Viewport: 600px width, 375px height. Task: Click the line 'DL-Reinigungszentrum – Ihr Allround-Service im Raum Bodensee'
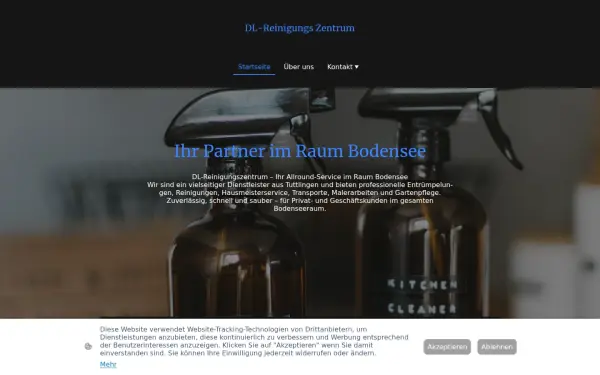pos(300,177)
